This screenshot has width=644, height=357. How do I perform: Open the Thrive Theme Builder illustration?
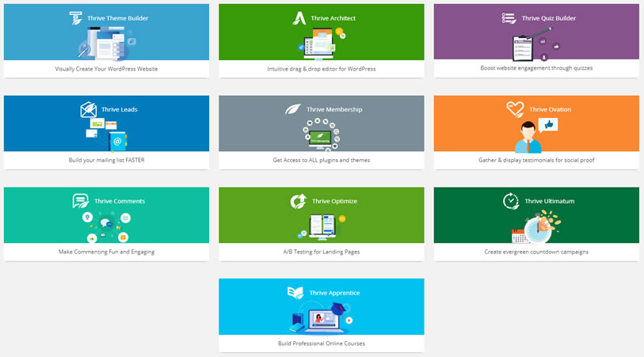point(107,44)
